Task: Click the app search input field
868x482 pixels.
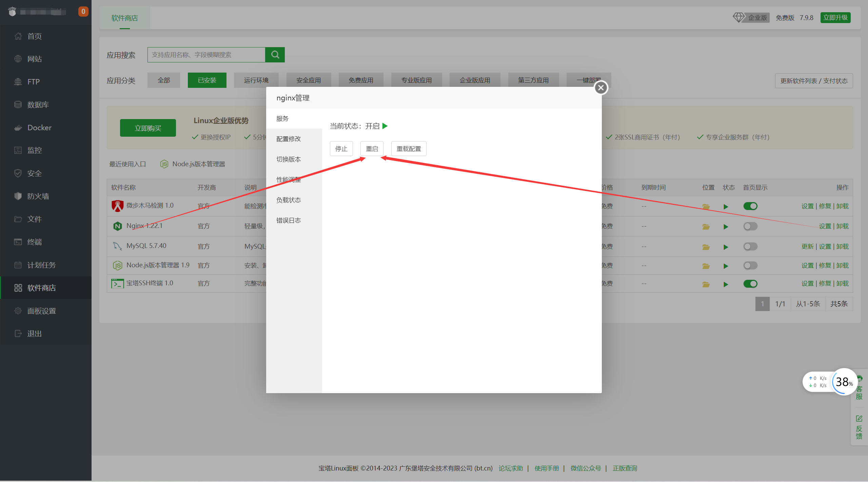Action: click(x=206, y=55)
